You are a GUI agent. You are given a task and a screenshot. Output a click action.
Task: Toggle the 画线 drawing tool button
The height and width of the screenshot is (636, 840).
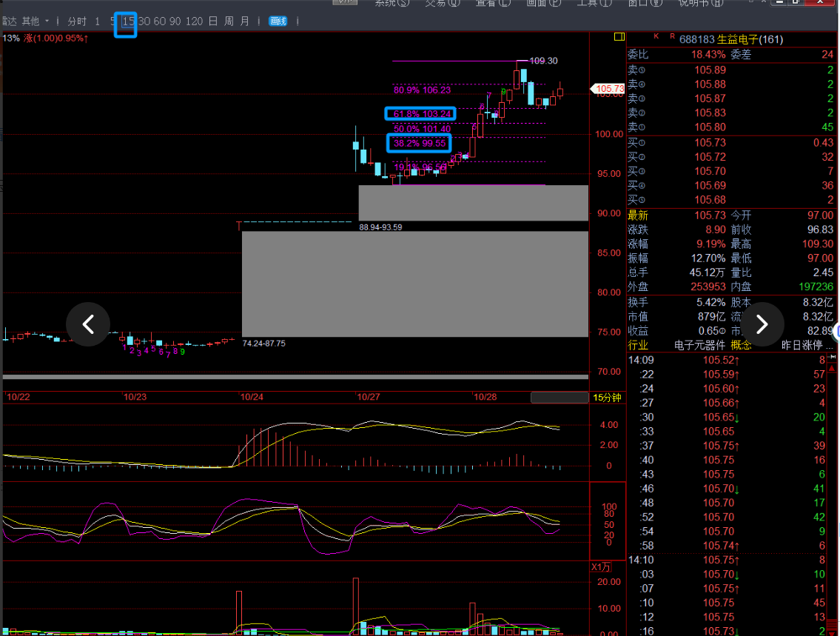278,21
